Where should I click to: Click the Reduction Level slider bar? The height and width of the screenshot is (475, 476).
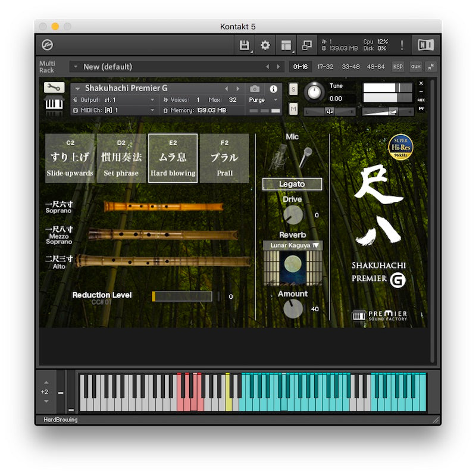point(182,296)
